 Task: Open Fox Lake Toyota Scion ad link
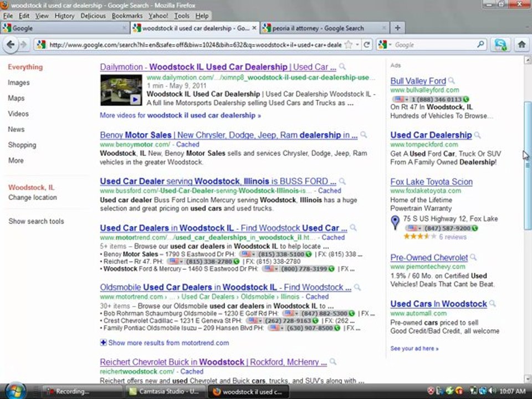[x=431, y=182]
